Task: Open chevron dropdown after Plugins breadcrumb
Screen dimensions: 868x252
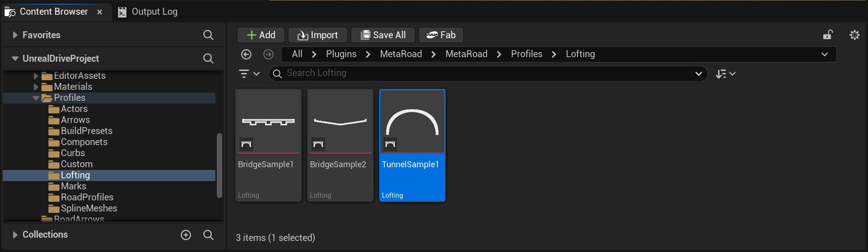Action: (x=368, y=54)
